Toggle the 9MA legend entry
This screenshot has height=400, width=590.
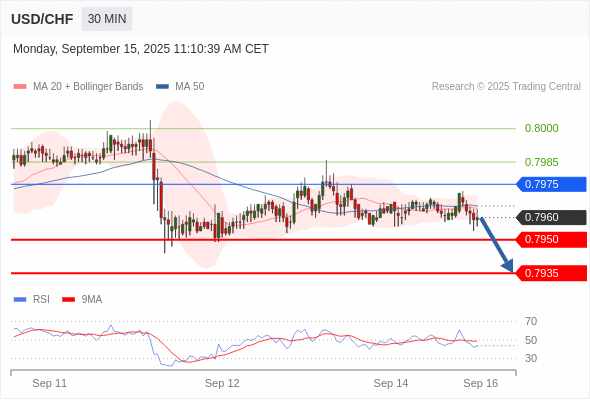tap(82, 300)
